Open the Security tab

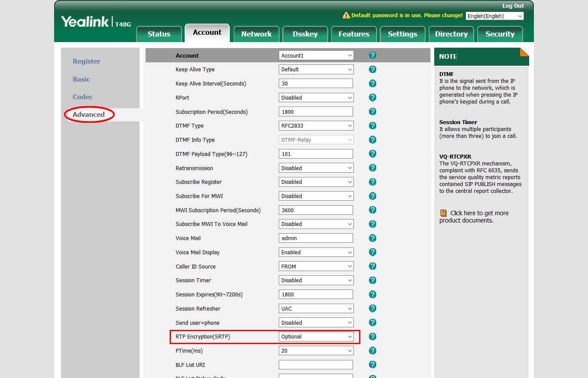click(500, 34)
